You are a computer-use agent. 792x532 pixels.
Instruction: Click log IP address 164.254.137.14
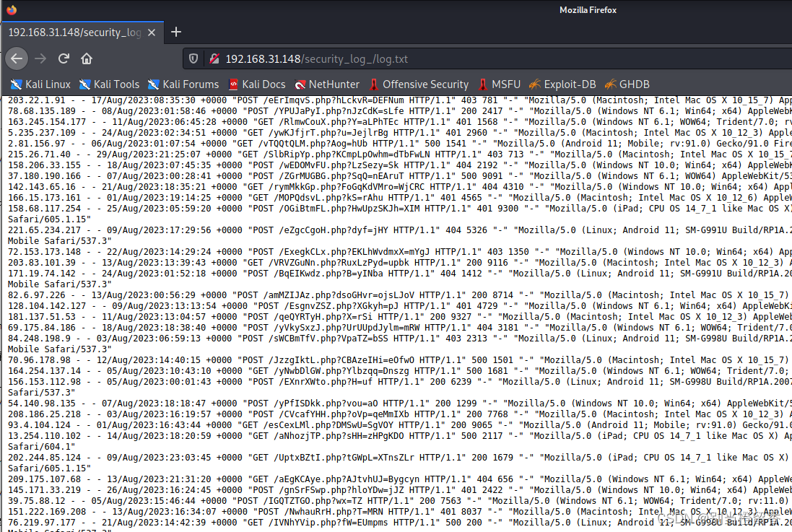click(x=44, y=371)
